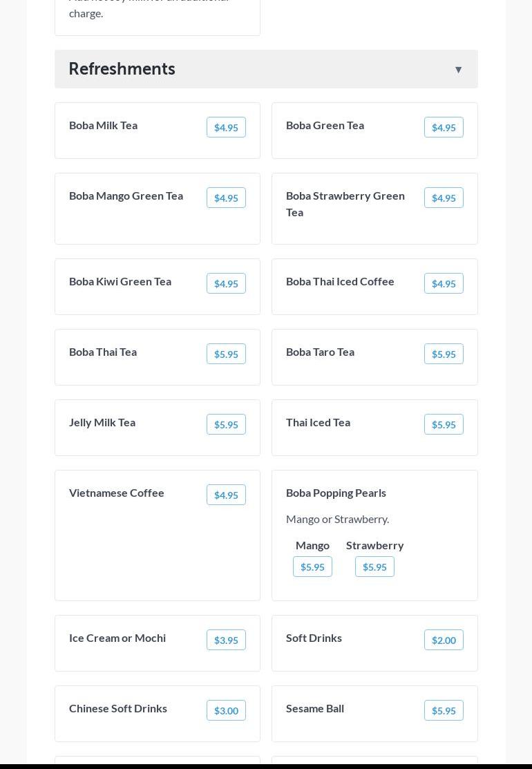Click the Sesame Ball price button

[x=444, y=711]
